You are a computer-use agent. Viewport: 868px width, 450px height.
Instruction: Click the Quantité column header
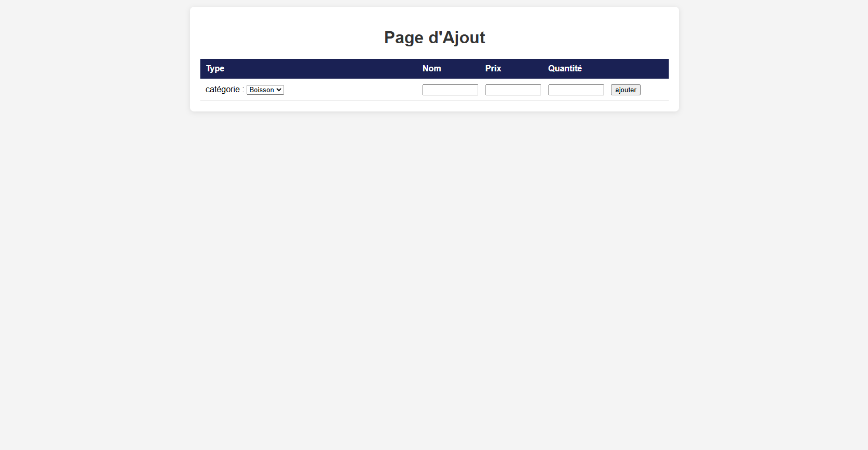tap(565, 69)
